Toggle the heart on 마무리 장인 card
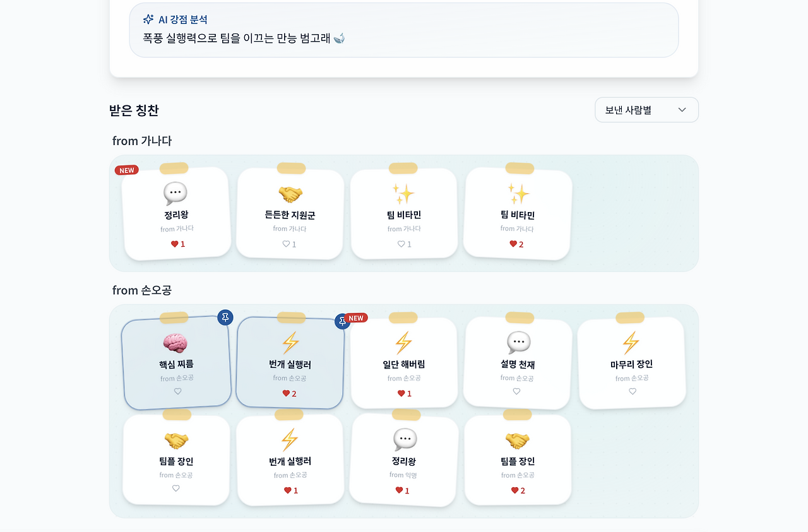808x532 pixels. pos(632,391)
